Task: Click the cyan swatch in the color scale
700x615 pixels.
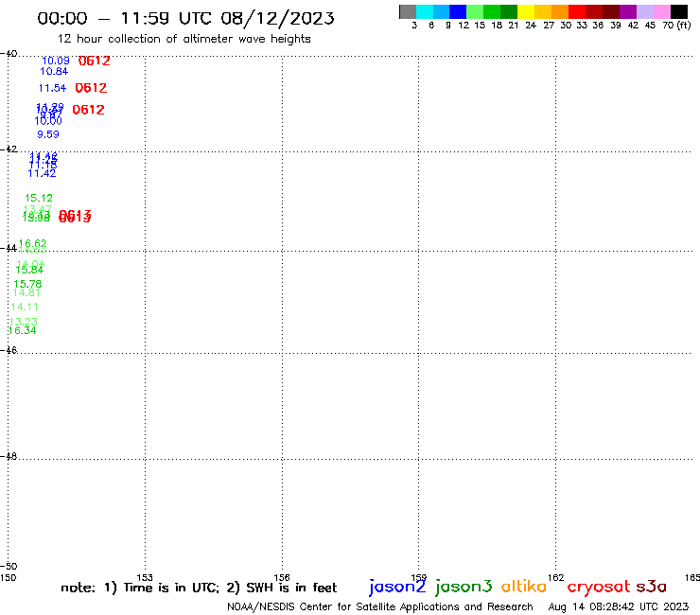Action: pyautogui.click(x=425, y=11)
